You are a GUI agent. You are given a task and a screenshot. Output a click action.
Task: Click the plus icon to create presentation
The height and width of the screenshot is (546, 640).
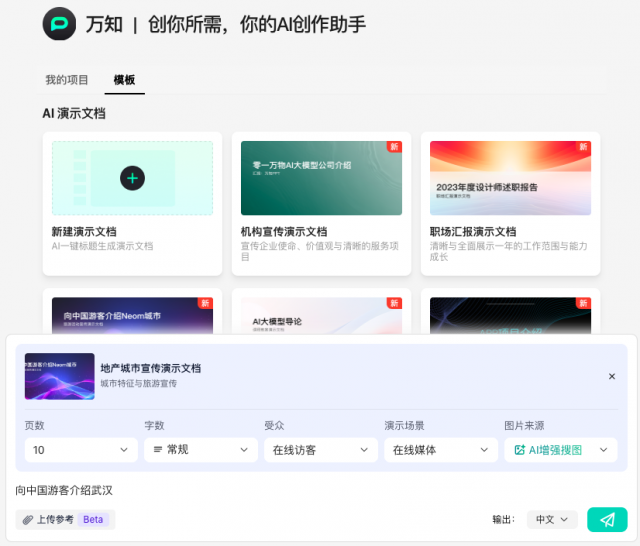pos(132,178)
